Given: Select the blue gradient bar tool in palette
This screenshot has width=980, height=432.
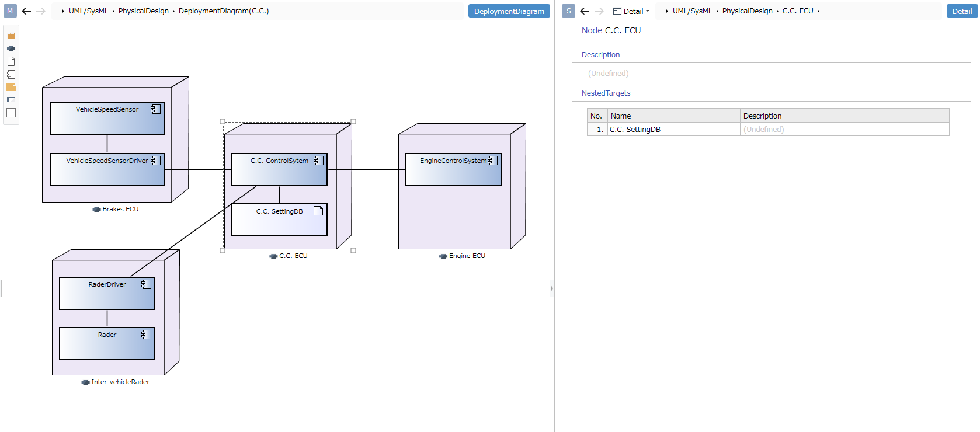Looking at the screenshot, I should coord(11,100).
